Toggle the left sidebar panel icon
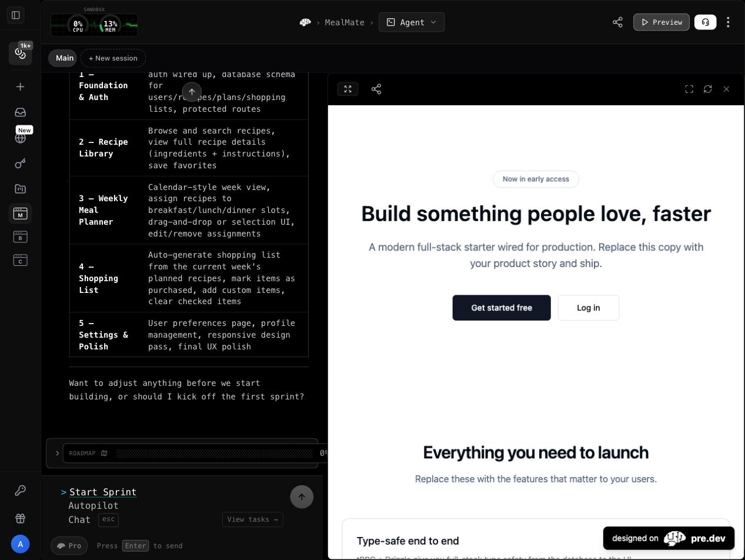The height and width of the screenshot is (560, 745). click(x=16, y=15)
